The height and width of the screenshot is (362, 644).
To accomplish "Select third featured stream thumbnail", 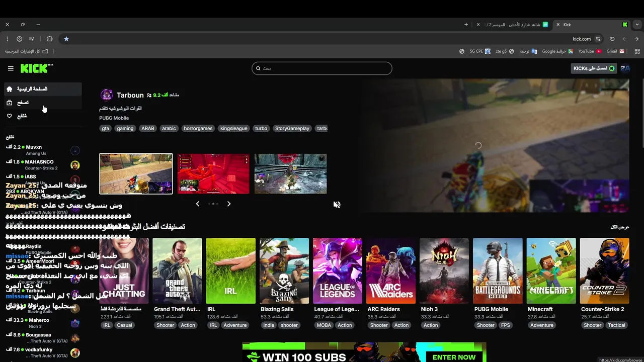I will 290,173.
